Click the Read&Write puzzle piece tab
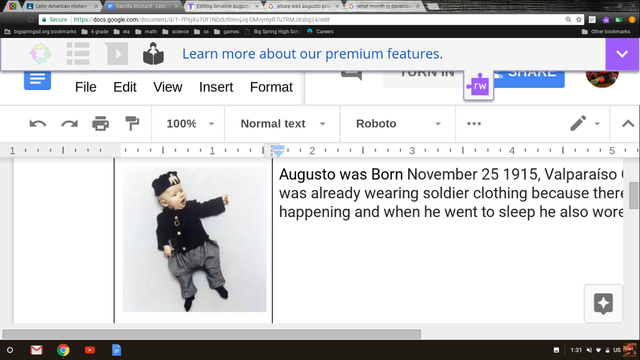 point(478,85)
